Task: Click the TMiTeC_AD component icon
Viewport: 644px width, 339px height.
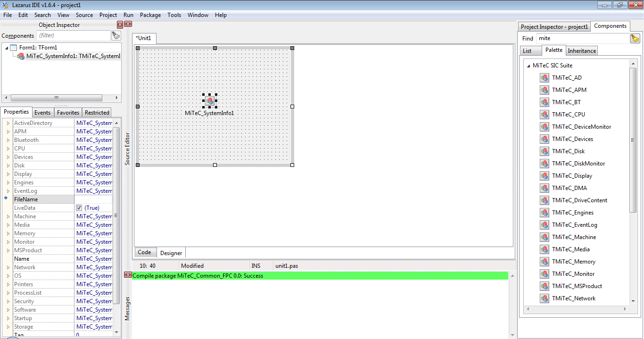Action: point(545,78)
